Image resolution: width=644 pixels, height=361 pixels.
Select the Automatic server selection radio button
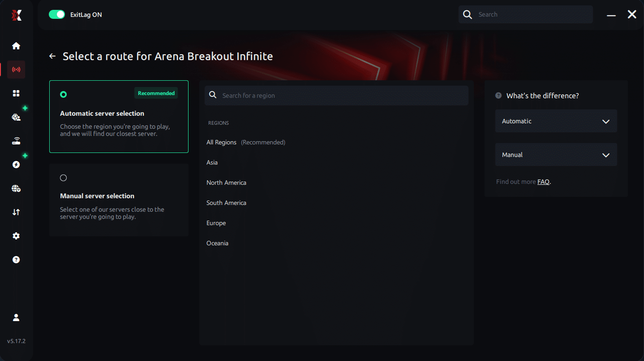pos(63,94)
